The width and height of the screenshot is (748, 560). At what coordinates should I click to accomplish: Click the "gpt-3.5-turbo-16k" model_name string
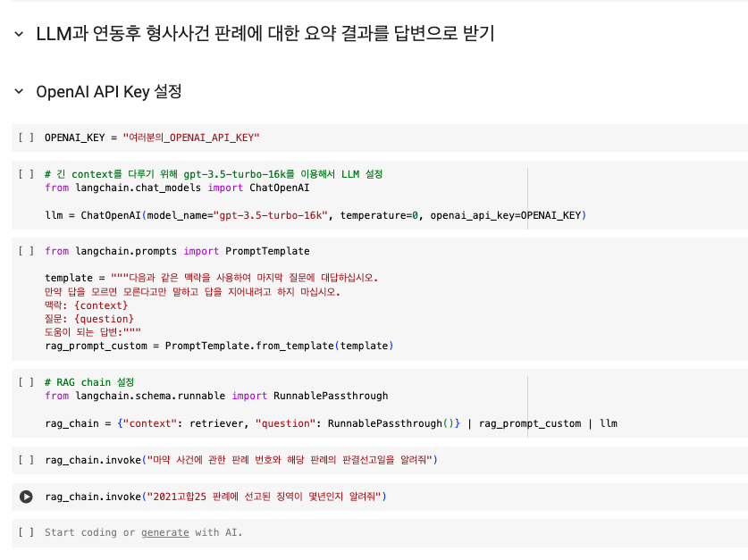pyautogui.click(x=271, y=215)
